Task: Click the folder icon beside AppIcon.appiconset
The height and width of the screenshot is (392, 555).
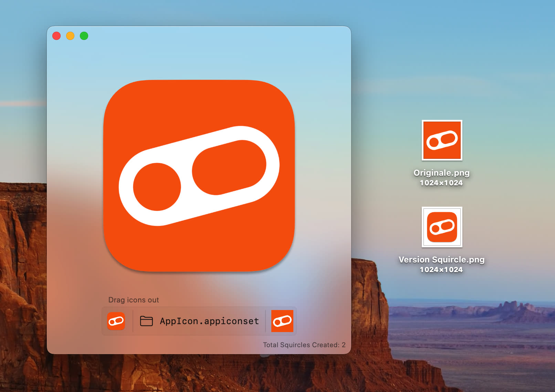Action: tap(146, 321)
